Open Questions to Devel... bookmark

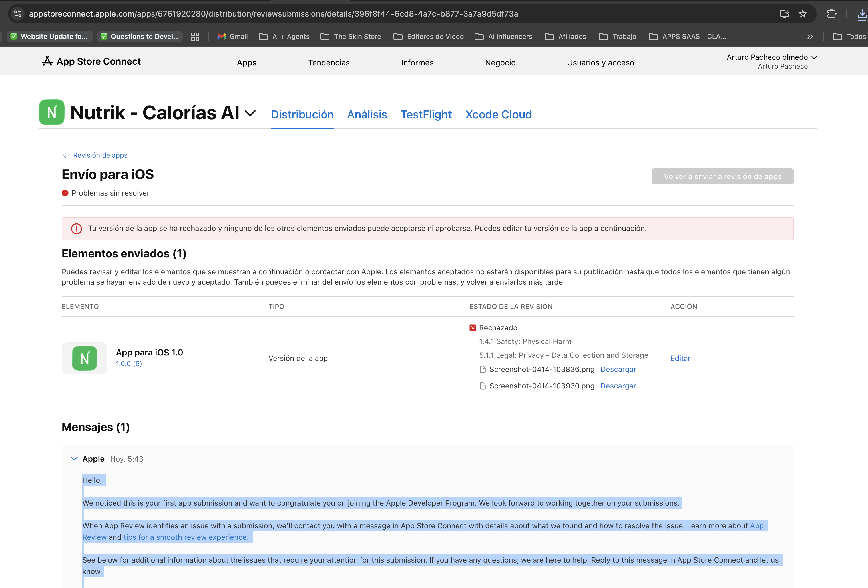(140, 36)
